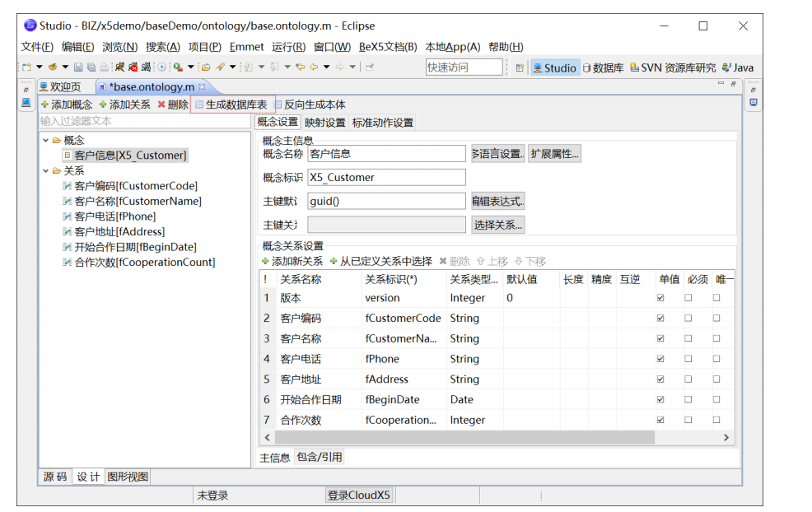Click the 多语言设置 button
This screenshot has height=512, width=812.
pos(500,153)
